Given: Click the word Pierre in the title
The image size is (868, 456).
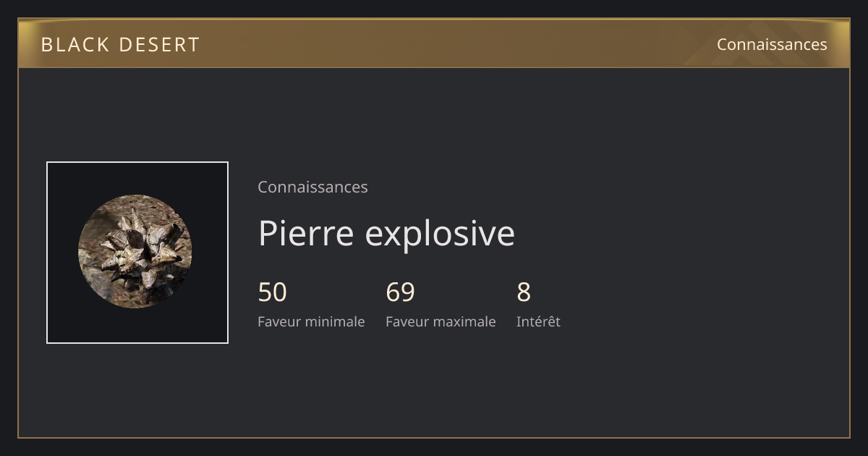Looking at the screenshot, I should click(x=306, y=233).
